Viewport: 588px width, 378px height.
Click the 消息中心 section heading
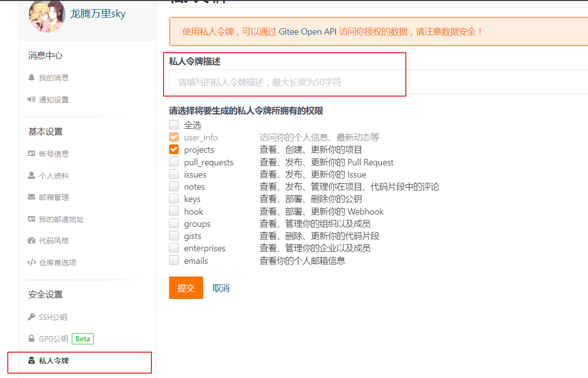tap(45, 56)
